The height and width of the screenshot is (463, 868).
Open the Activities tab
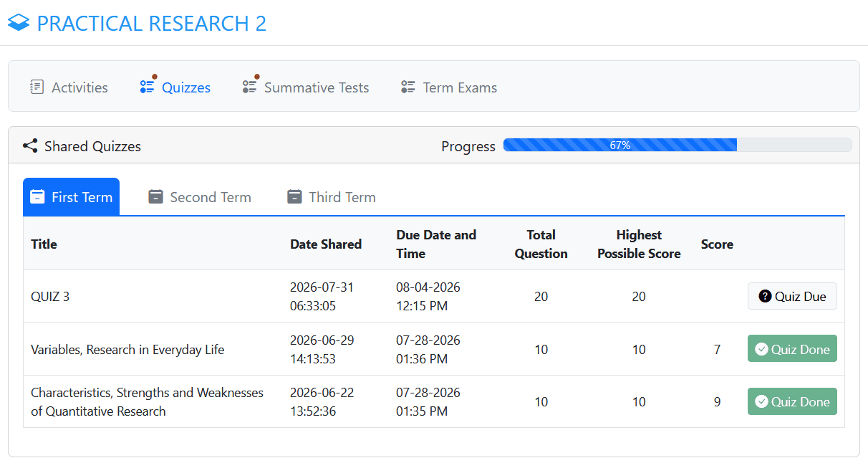pos(69,87)
